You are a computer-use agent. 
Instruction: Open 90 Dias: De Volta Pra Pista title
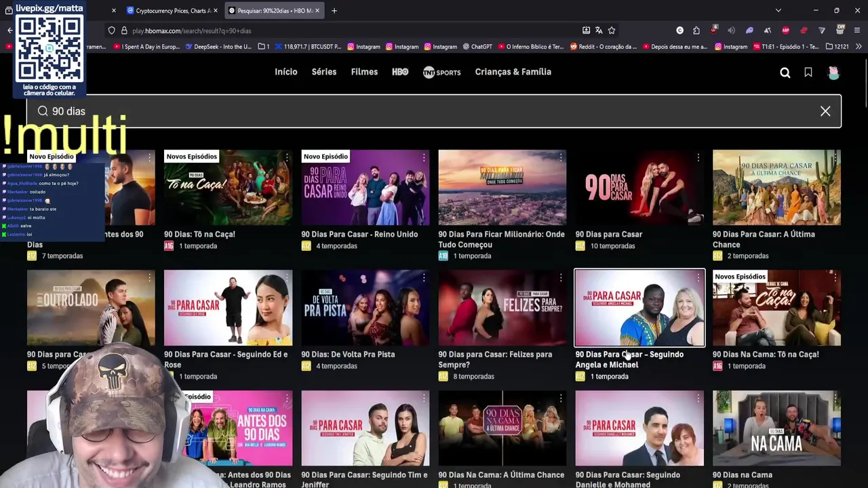click(348, 354)
